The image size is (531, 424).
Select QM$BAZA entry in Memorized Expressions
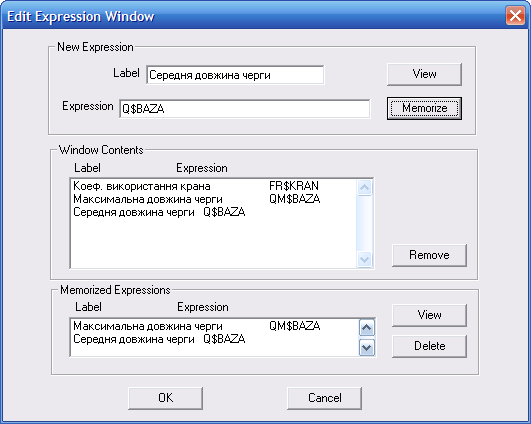click(215, 326)
